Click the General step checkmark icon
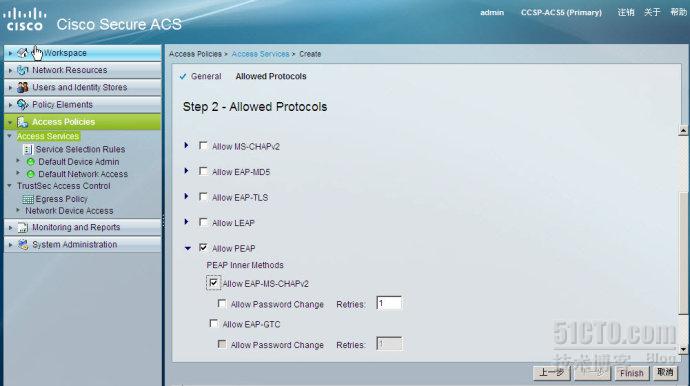 [x=183, y=77]
